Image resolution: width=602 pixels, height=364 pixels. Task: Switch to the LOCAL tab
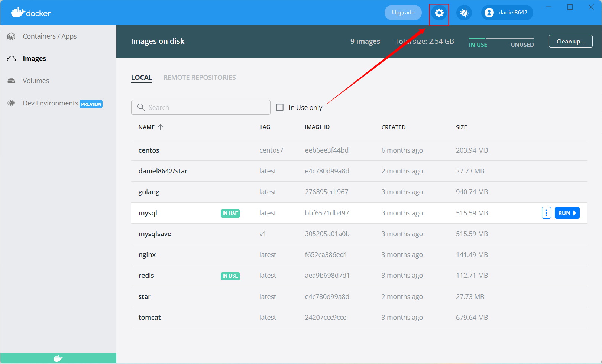(x=142, y=78)
